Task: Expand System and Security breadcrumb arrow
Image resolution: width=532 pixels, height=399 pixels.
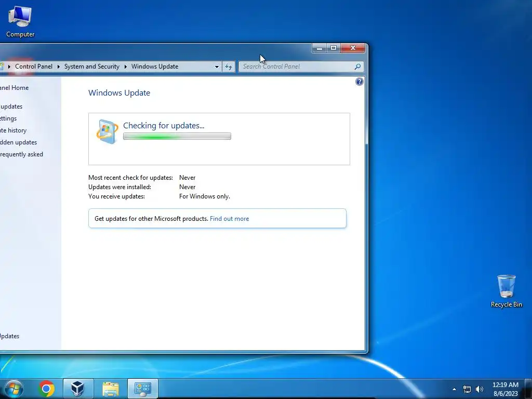Action: tap(58, 66)
